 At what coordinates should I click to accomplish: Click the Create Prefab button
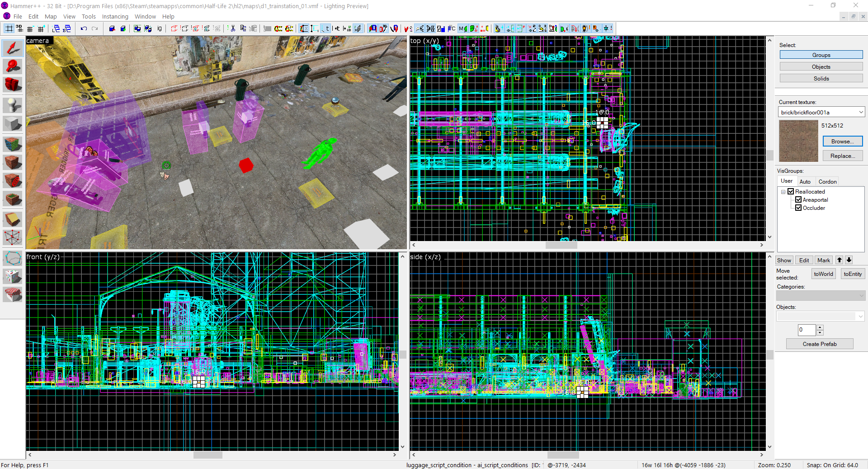click(819, 344)
